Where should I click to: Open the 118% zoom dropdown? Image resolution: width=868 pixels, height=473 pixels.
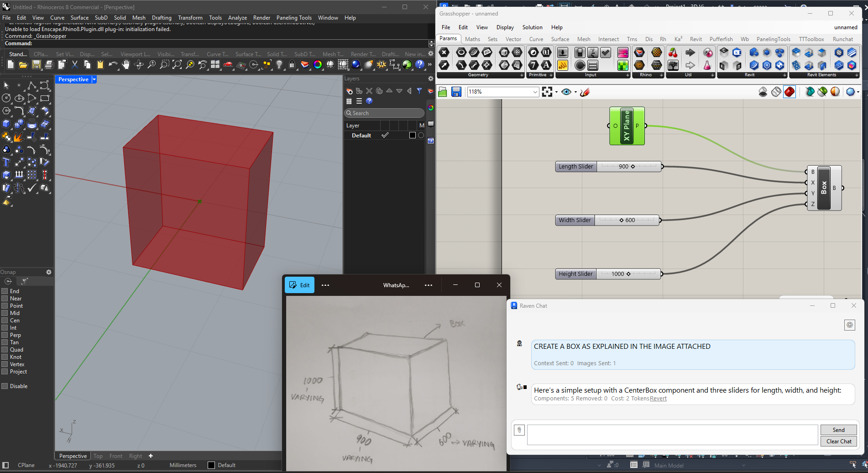tap(535, 92)
